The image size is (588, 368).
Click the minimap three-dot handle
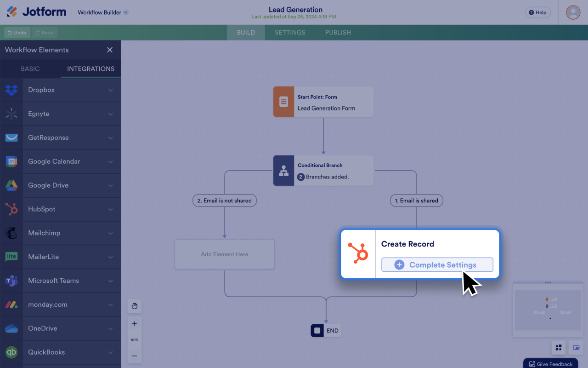click(x=547, y=282)
